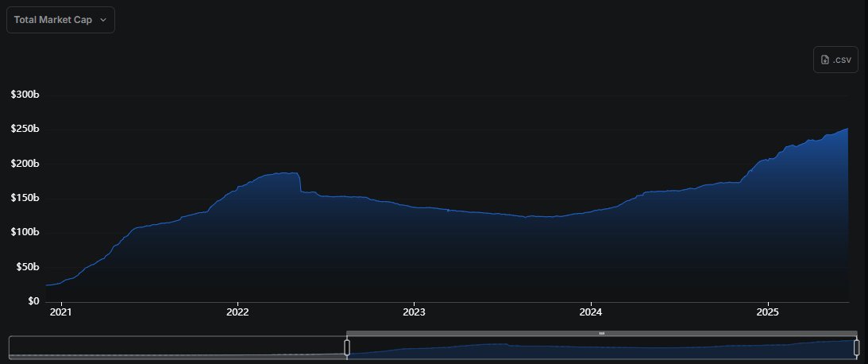Click the chart line's latest peak in 2025
Viewport: 868px width, 364px height.
tap(847, 129)
